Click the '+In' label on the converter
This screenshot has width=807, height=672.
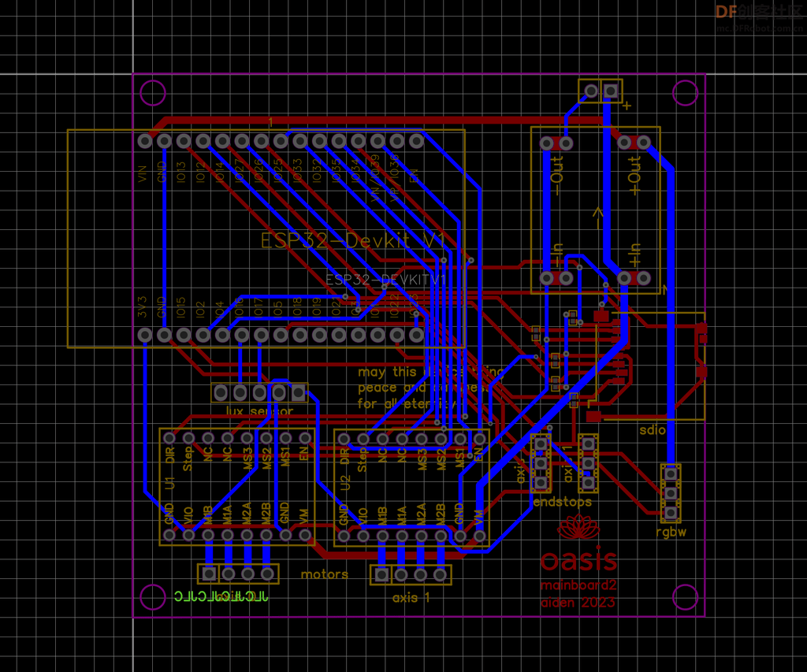point(634,255)
